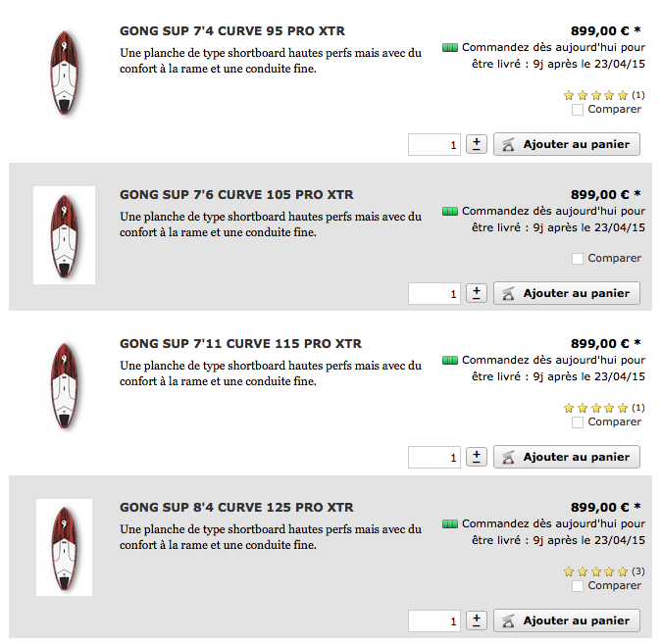Check Comparer for the 7'4 Curve 95 board
Screen dimensions: 661x644
pos(577,110)
